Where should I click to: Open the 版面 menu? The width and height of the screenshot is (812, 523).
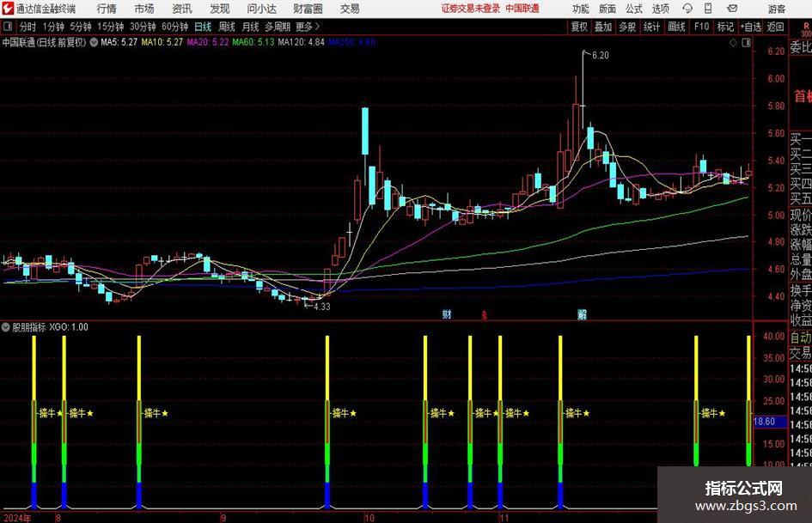pos(607,9)
